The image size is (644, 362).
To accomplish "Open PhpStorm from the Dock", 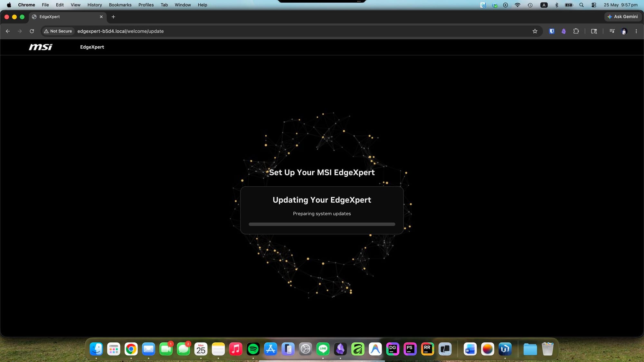I will tap(410, 349).
